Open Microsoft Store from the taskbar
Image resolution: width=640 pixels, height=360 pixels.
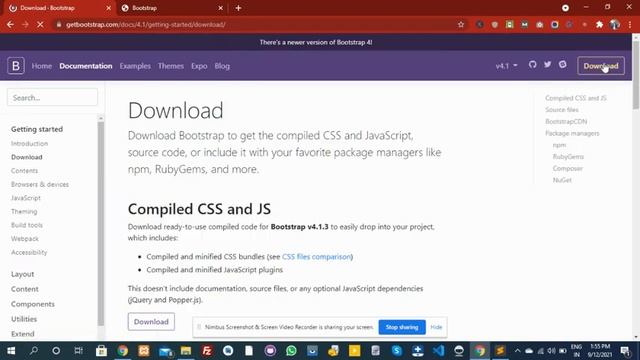click(x=101, y=351)
